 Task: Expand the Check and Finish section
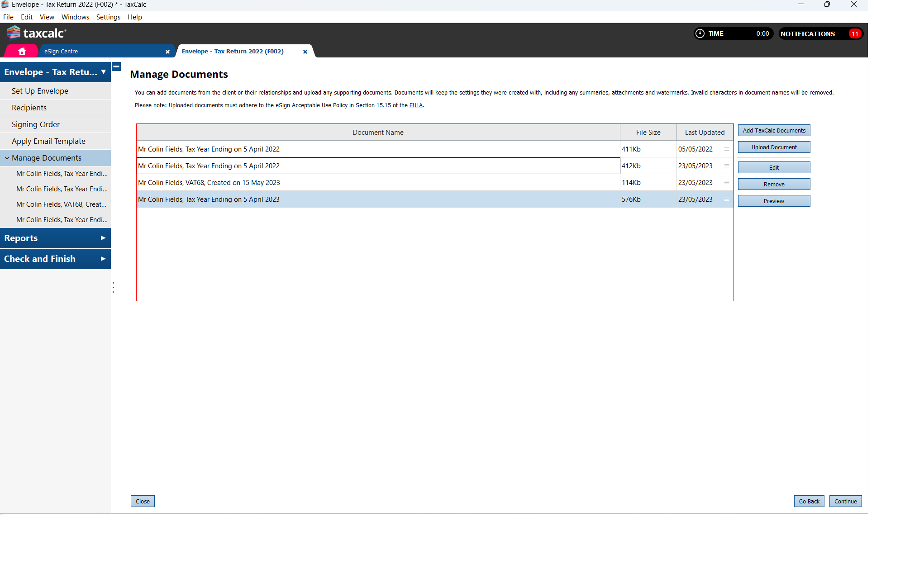click(x=103, y=259)
